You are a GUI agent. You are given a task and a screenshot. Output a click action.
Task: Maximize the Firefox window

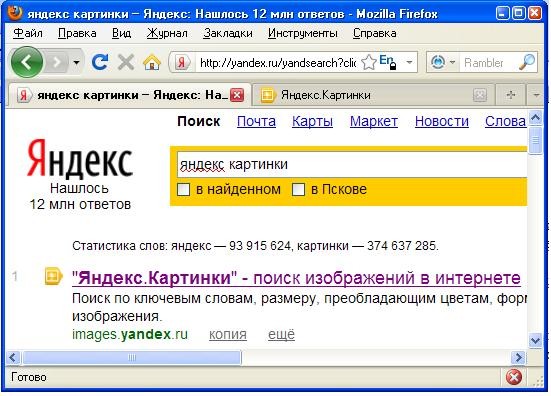(x=519, y=13)
